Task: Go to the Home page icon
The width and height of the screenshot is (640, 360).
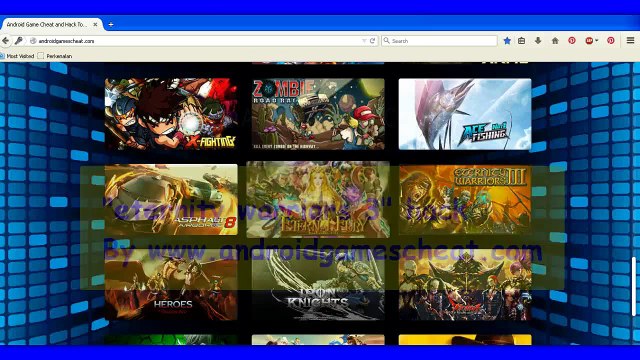Action: coord(555,40)
